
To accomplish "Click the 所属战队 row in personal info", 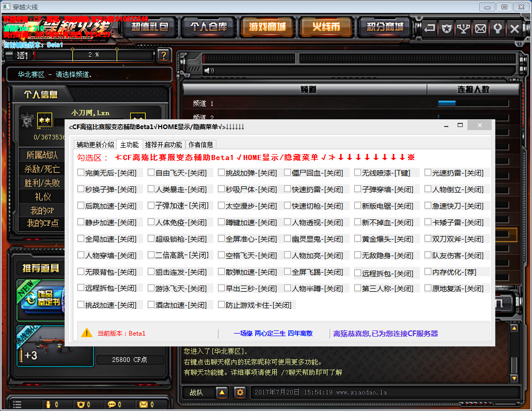I will (42, 155).
